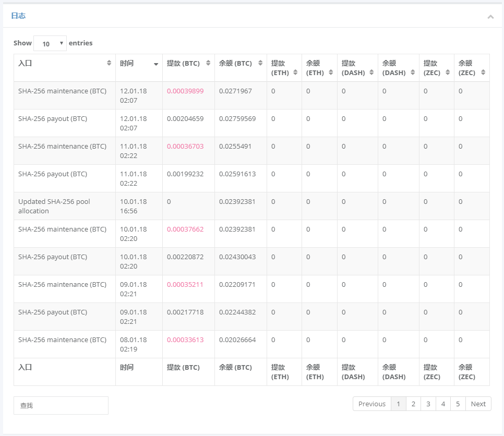Select balance value 0.02026664
Viewport: 504px width, 436px height.
(237, 340)
